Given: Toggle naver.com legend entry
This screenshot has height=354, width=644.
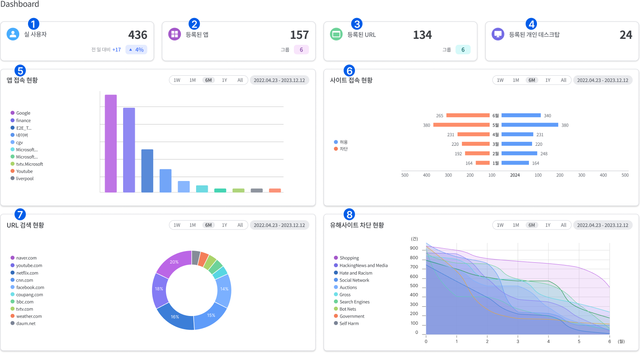Looking at the screenshot, I should tap(24, 258).
